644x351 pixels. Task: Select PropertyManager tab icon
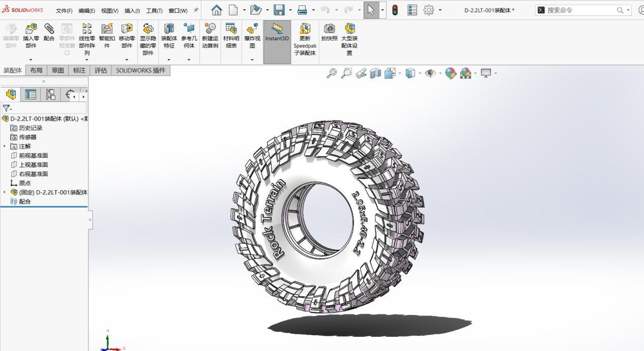(31, 95)
